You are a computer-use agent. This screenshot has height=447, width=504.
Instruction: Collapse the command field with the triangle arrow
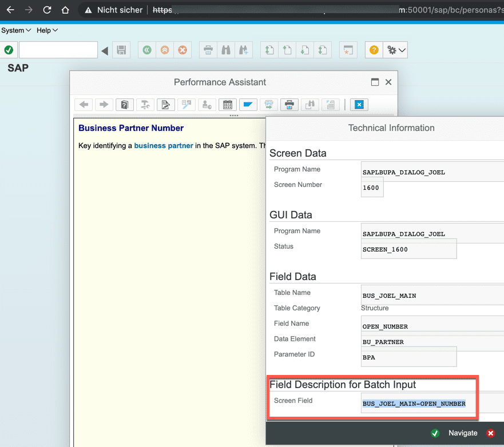(x=105, y=51)
